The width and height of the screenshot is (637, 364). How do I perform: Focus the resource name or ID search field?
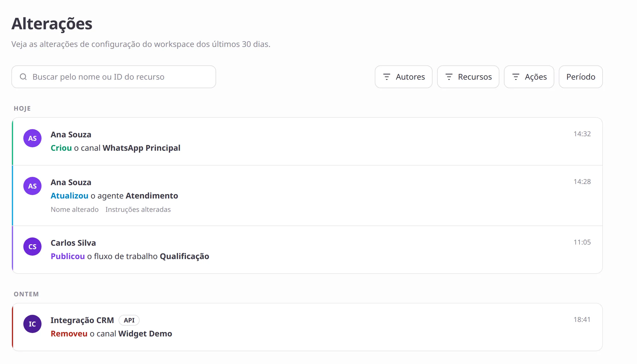pyautogui.click(x=114, y=77)
